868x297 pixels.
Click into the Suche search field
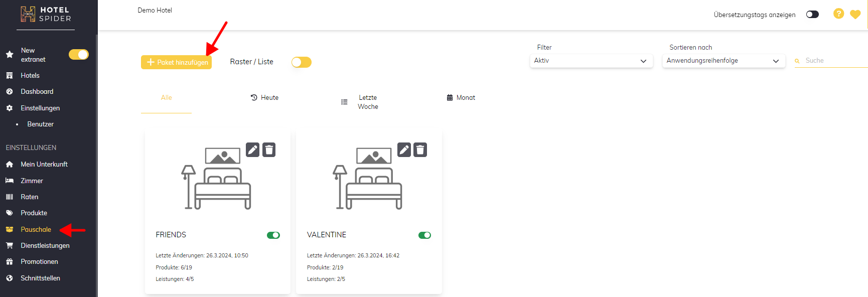[x=833, y=61]
